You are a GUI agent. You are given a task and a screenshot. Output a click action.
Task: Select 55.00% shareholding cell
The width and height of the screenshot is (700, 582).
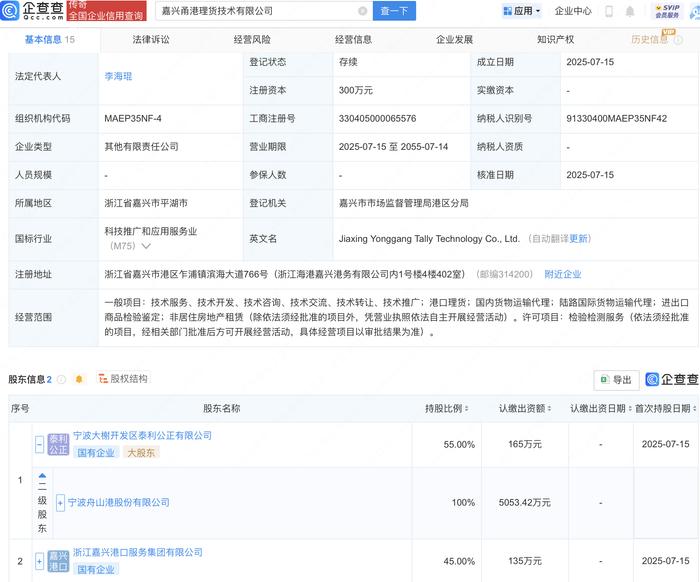coord(459,445)
